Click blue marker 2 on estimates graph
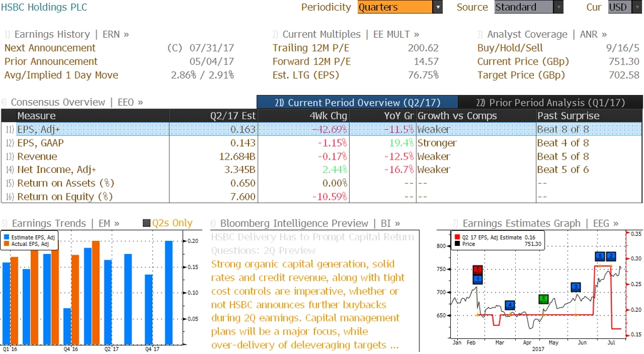The height and width of the screenshot is (354, 644). 611,256
